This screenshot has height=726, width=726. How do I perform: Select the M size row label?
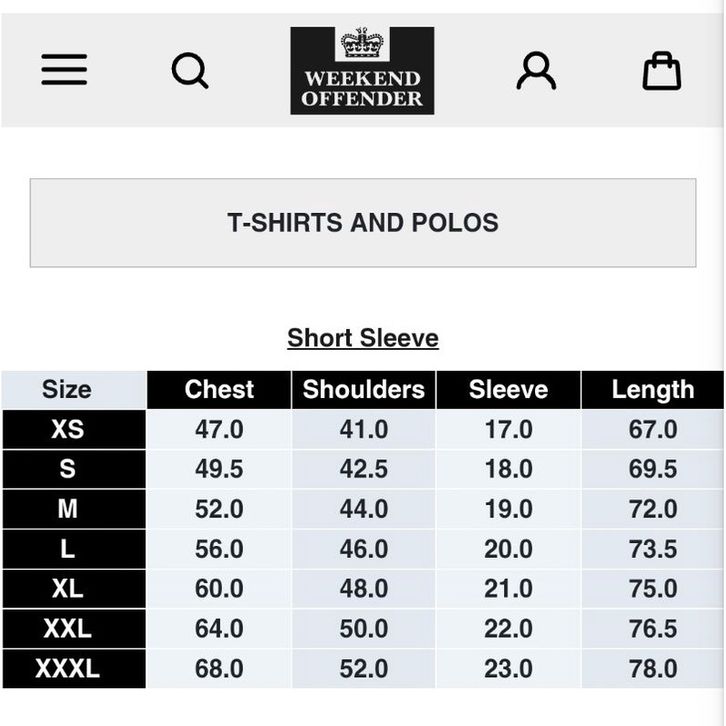[67, 509]
